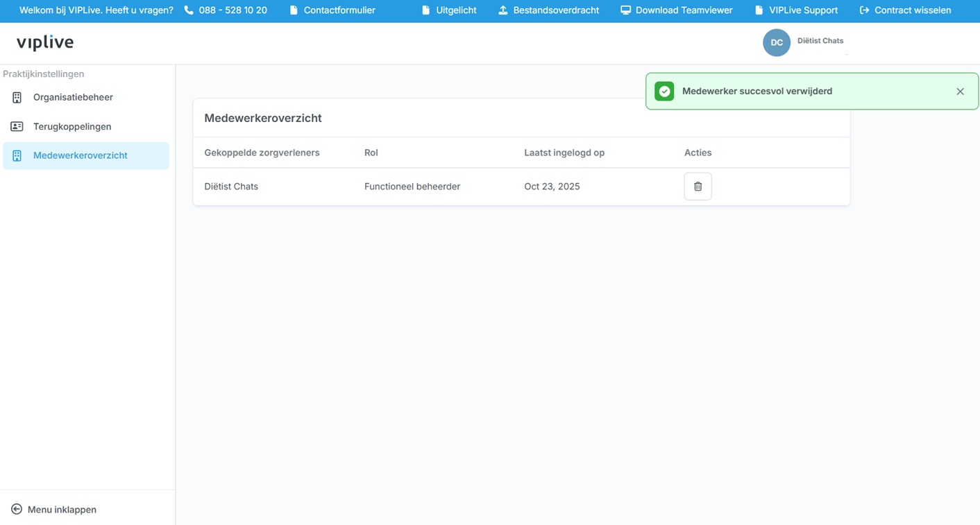
Task: Open the Uitgelicht link
Action: [x=456, y=10]
